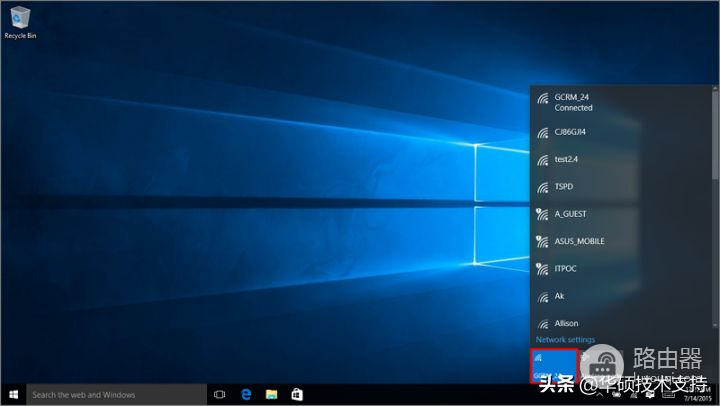Viewport: 720px width, 406px height.
Task: Click the search the web and Windows box
Action: point(115,395)
